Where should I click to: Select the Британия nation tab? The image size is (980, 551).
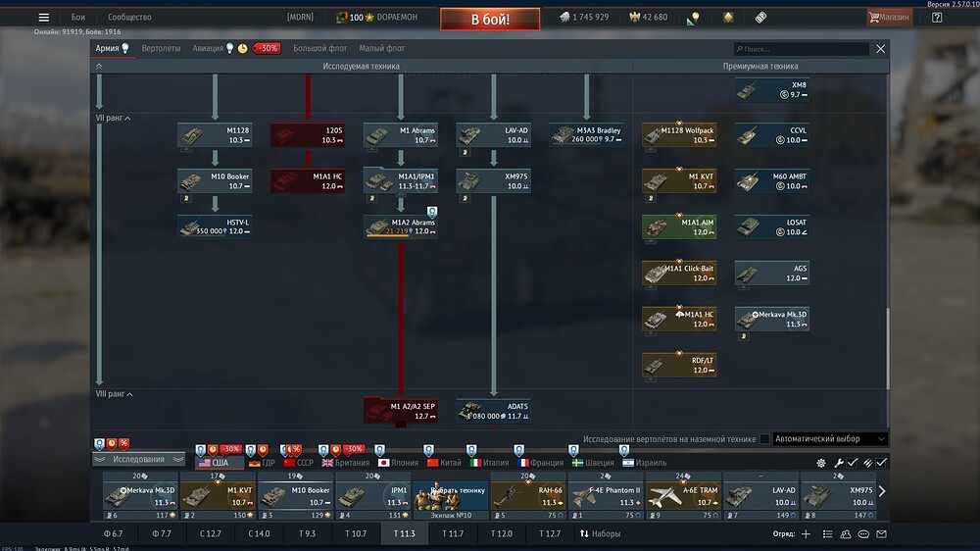pyautogui.click(x=346, y=463)
